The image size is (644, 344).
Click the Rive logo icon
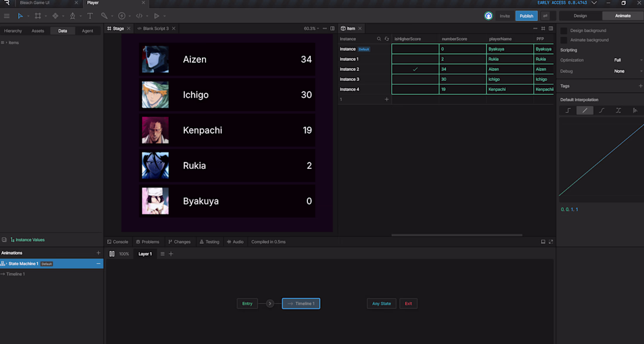coord(6,3)
